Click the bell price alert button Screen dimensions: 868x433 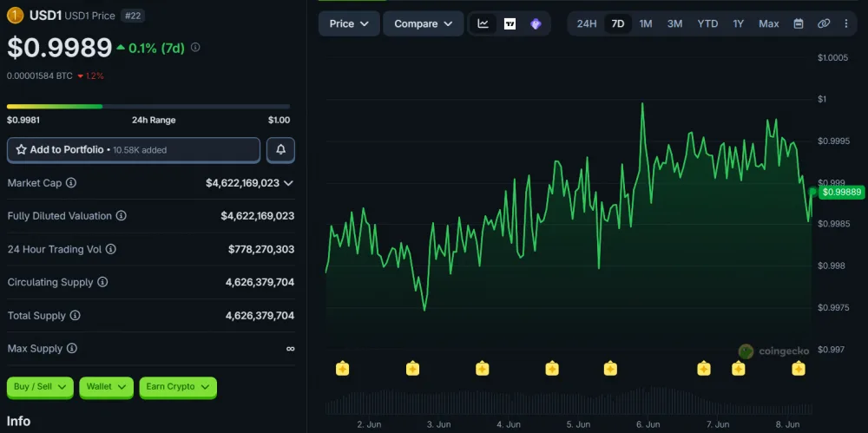point(280,149)
